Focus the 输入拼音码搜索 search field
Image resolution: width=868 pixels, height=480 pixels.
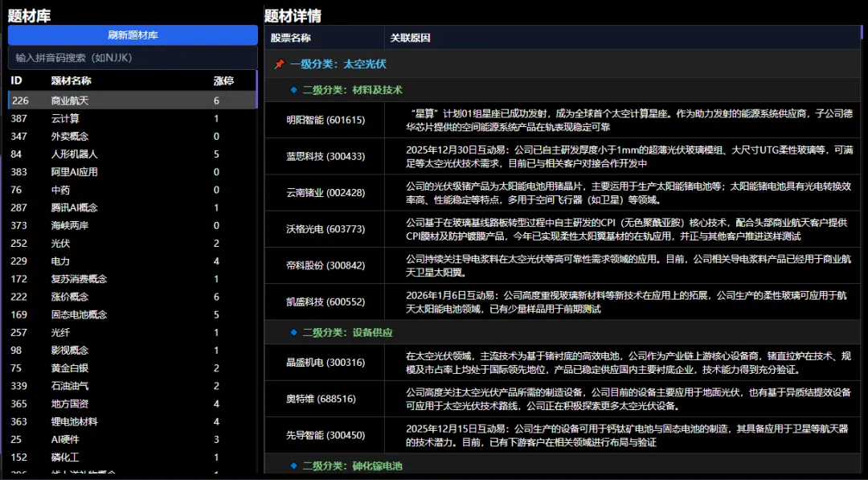click(x=133, y=58)
